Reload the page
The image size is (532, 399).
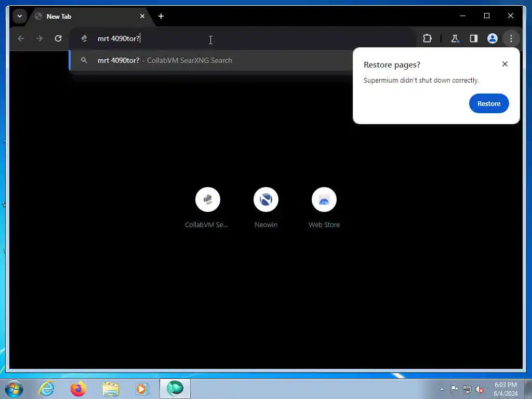(58, 38)
